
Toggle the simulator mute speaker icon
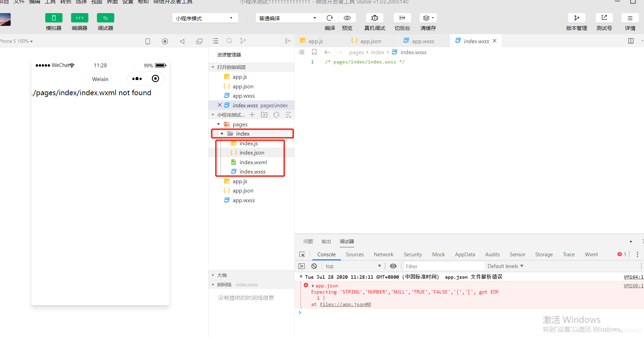coord(182,41)
